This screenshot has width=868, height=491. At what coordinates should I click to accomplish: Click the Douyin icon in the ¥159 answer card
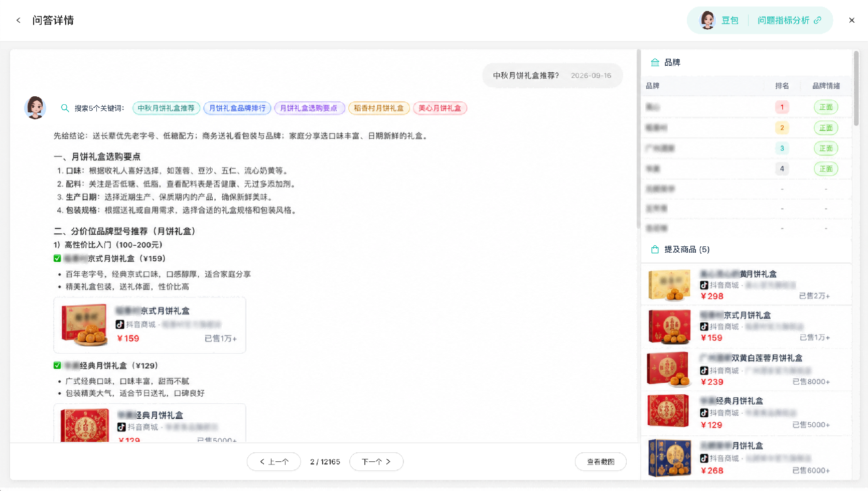tap(120, 324)
